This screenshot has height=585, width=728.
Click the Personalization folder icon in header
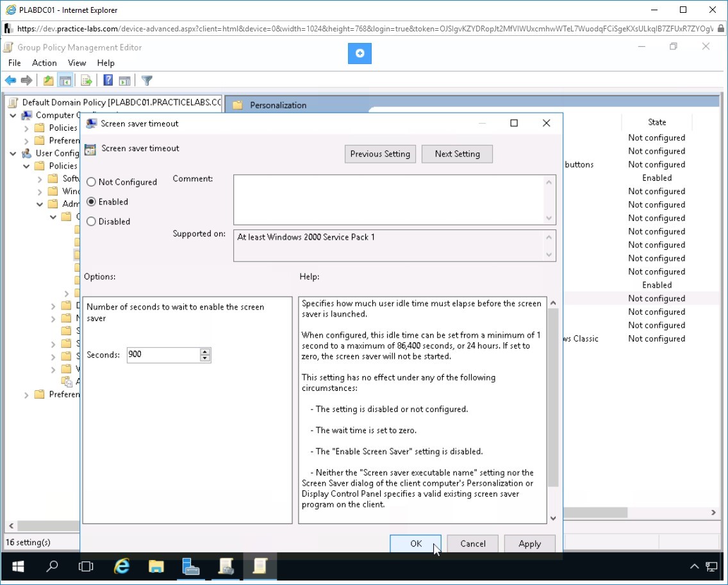(238, 105)
